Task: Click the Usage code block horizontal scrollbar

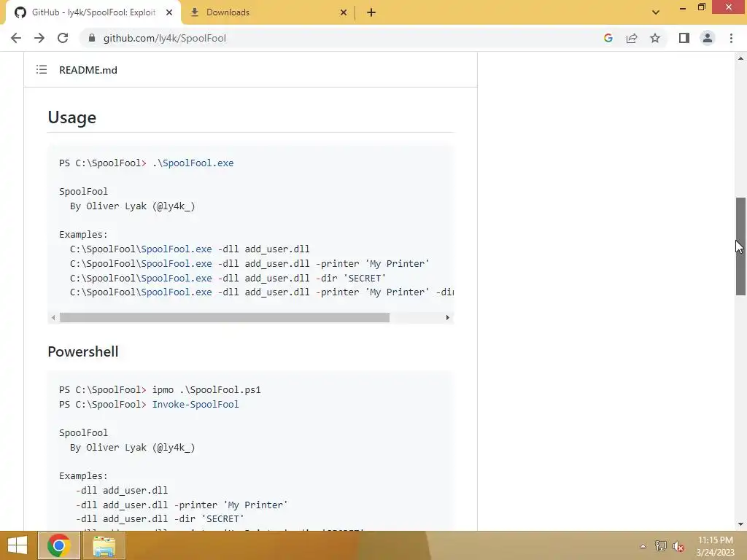Action: pyautogui.click(x=225, y=318)
